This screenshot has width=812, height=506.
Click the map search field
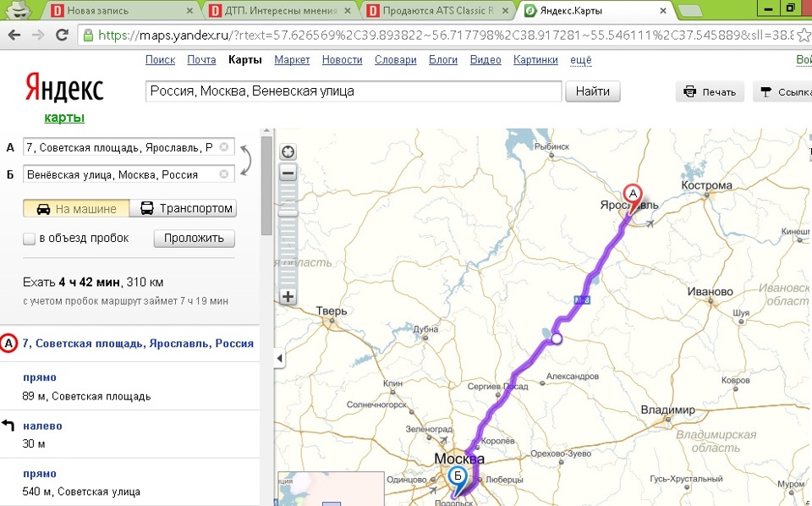point(354,91)
